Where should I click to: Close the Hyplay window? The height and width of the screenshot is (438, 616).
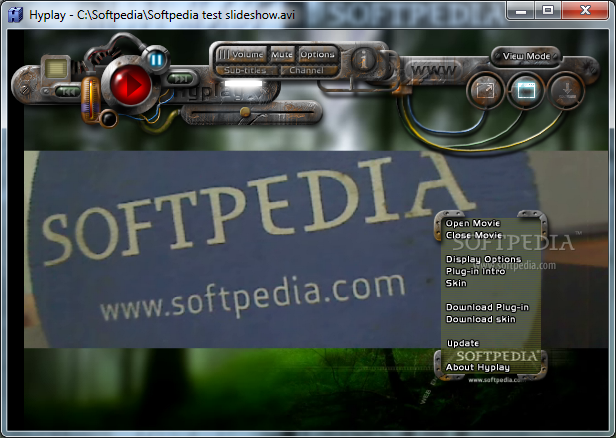click(x=585, y=11)
